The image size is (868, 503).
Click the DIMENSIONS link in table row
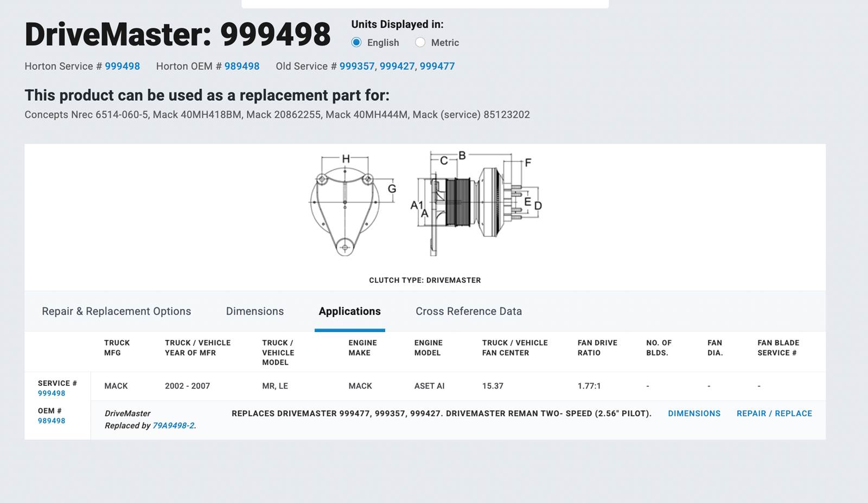(694, 414)
